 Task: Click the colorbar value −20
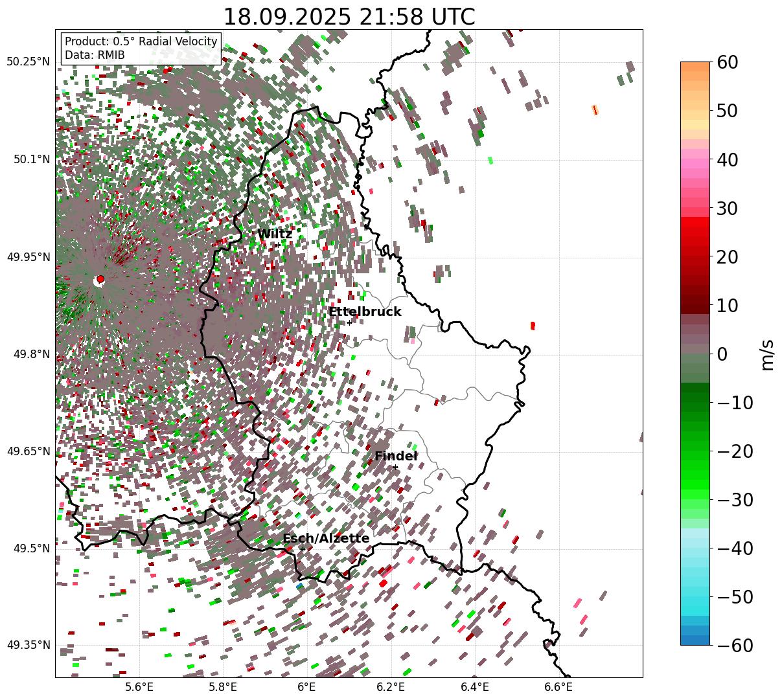point(735,451)
